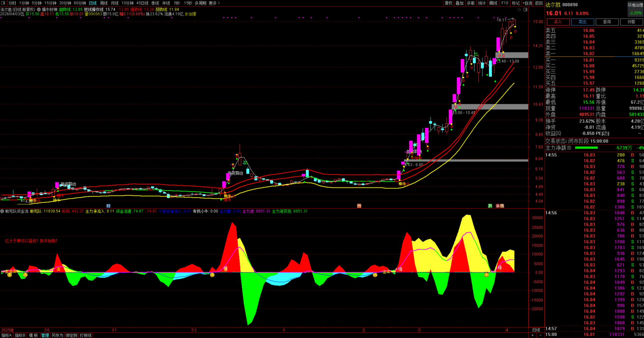Open the 主力净额 detail list icon
This screenshot has width=644, height=338.
tap(569, 148)
